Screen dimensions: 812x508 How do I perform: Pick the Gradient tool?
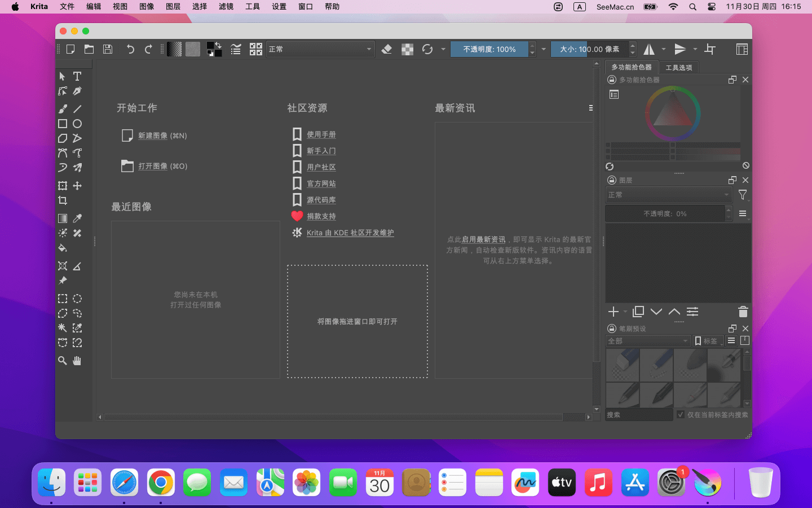tap(63, 218)
